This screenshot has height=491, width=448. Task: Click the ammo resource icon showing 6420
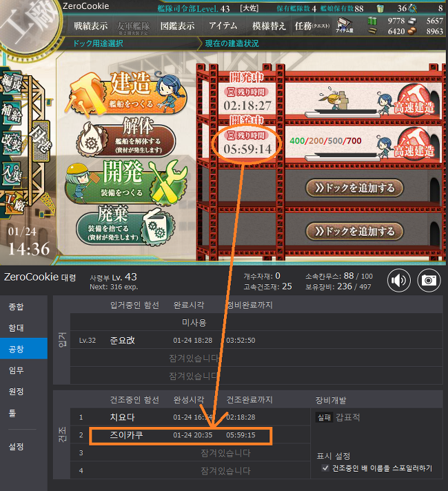372,31
